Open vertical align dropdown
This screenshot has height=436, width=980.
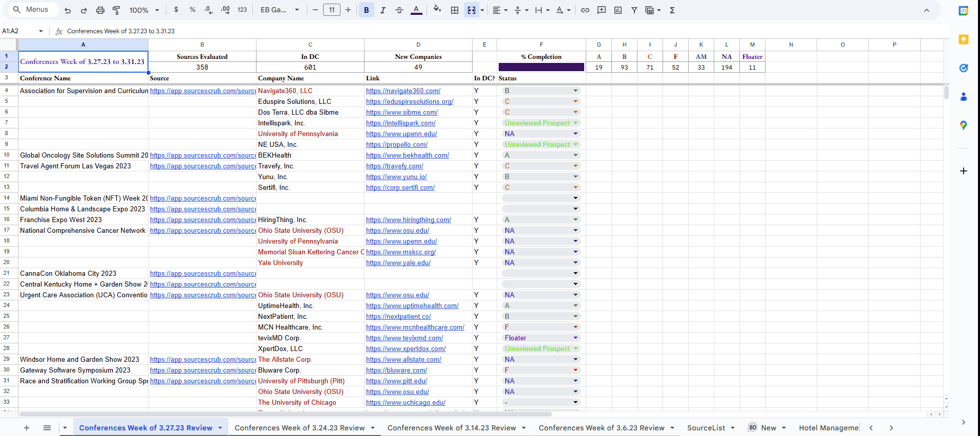point(521,10)
